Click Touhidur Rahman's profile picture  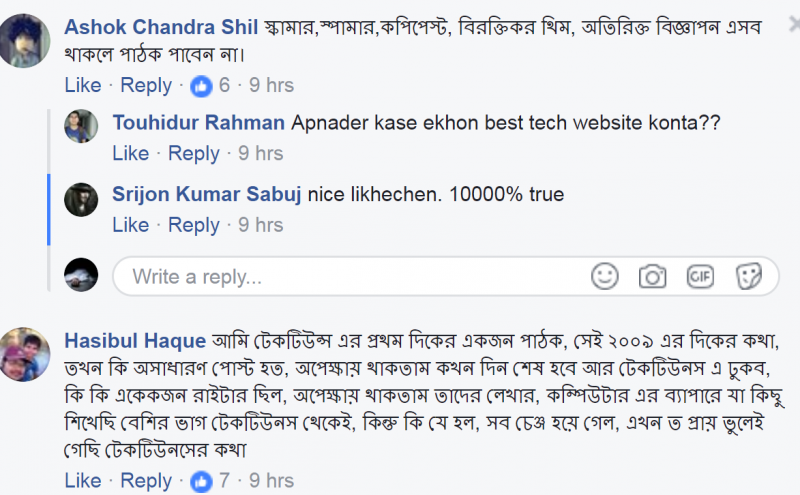[x=80, y=126]
